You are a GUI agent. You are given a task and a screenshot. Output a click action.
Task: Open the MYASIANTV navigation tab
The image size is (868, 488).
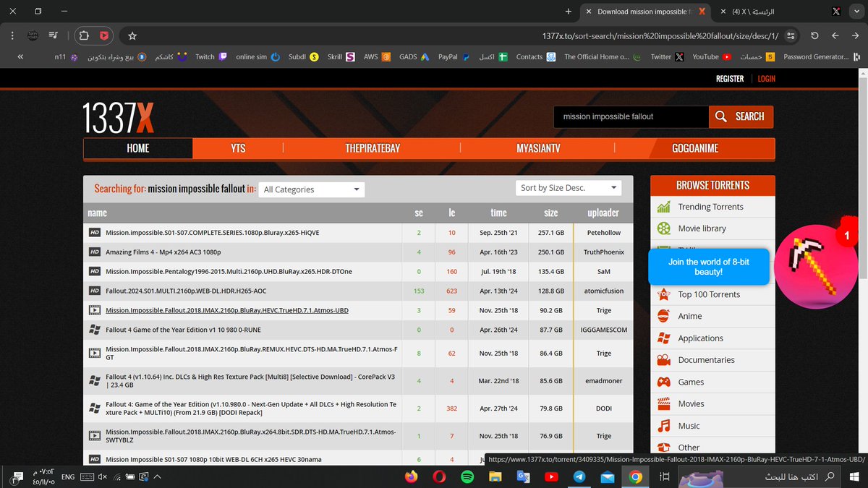coord(538,148)
